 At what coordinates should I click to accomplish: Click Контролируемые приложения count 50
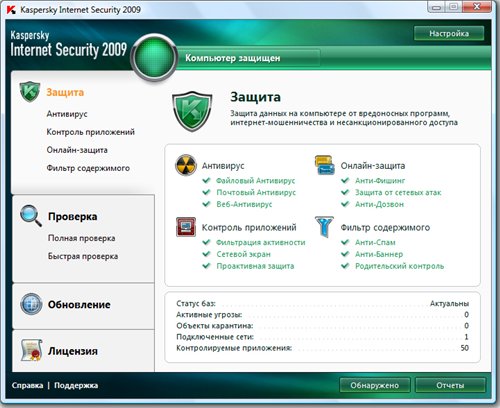coord(465,348)
